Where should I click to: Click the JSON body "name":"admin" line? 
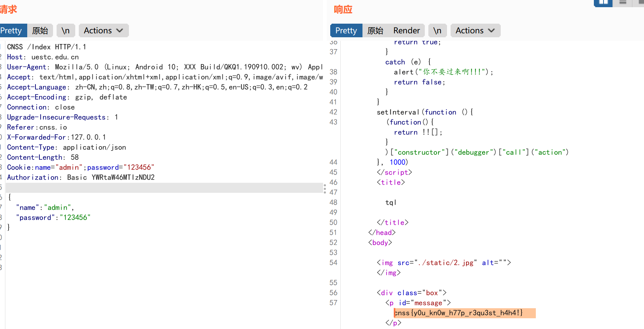pos(45,208)
